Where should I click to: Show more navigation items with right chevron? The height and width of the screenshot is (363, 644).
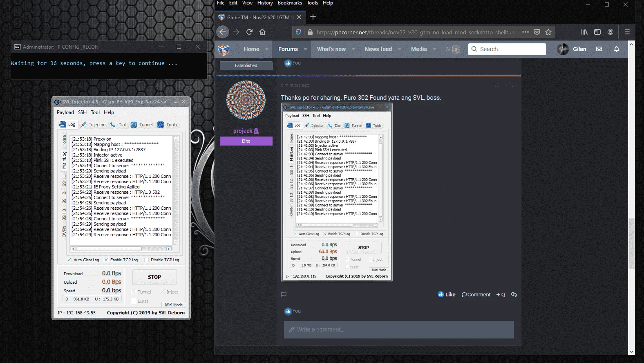click(456, 49)
